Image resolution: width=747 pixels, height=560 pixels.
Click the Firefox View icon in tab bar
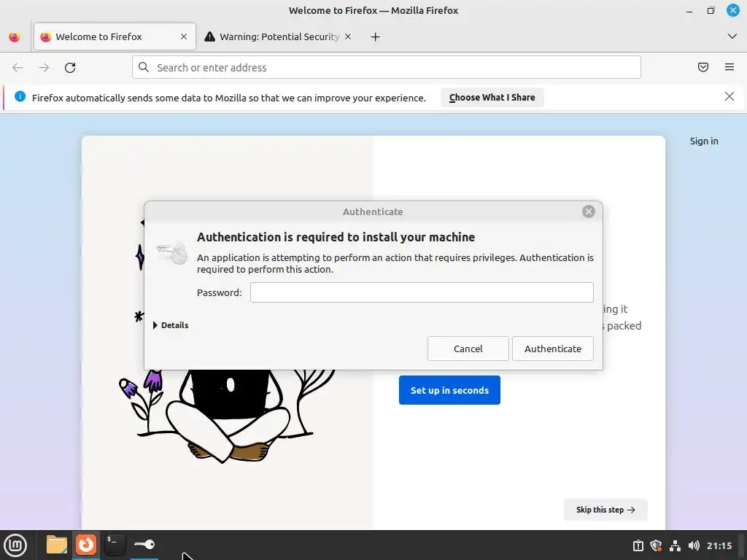click(15, 36)
